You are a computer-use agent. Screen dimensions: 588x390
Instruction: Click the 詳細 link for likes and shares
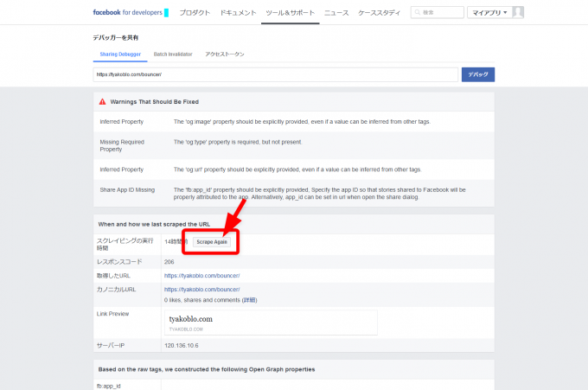pyautogui.click(x=249, y=300)
